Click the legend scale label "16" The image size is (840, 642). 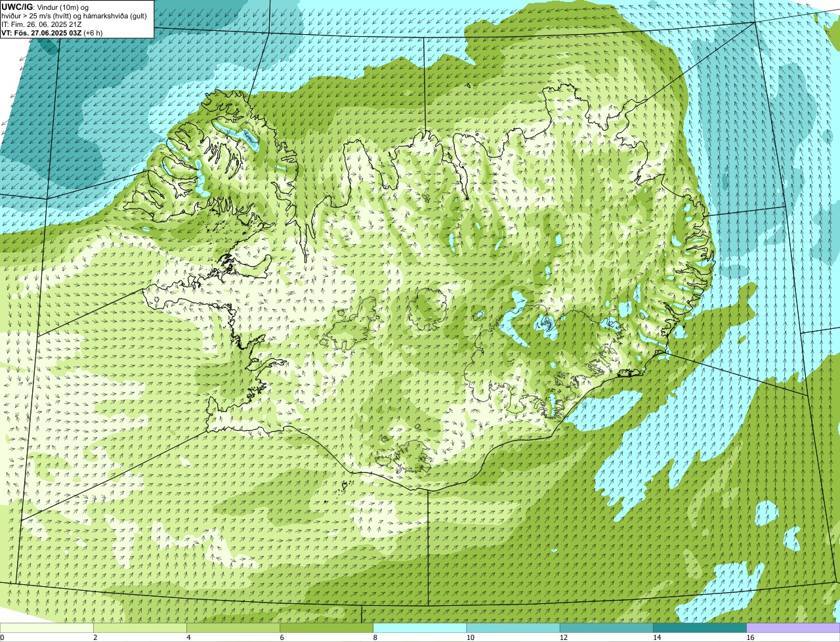[x=750, y=637]
